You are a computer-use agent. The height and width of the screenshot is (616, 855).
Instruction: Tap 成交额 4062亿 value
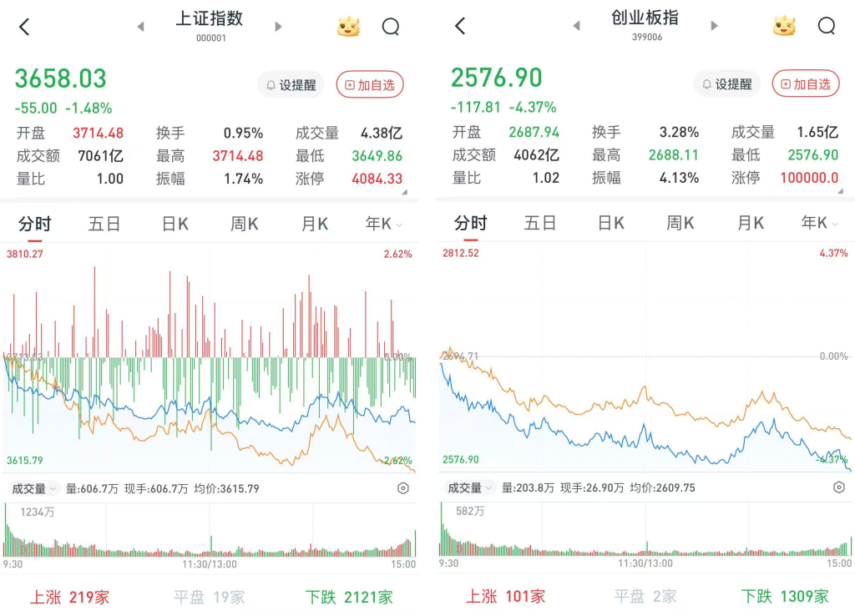click(x=536, y=155)
